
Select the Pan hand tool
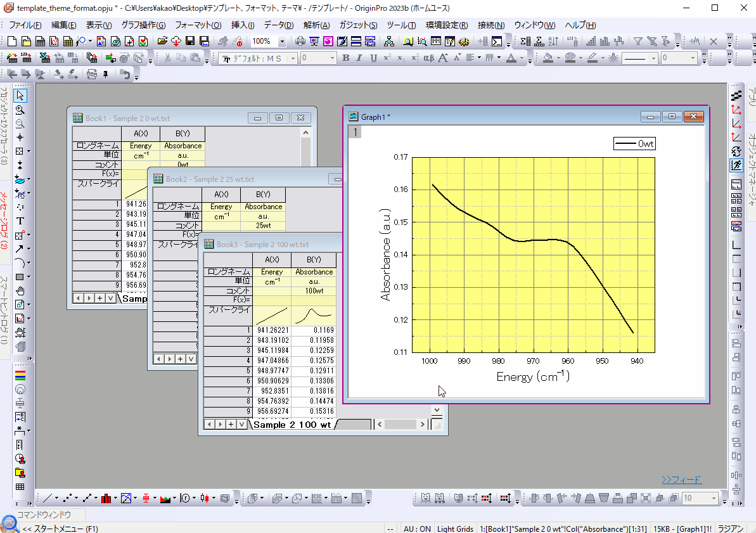(20, 291)
